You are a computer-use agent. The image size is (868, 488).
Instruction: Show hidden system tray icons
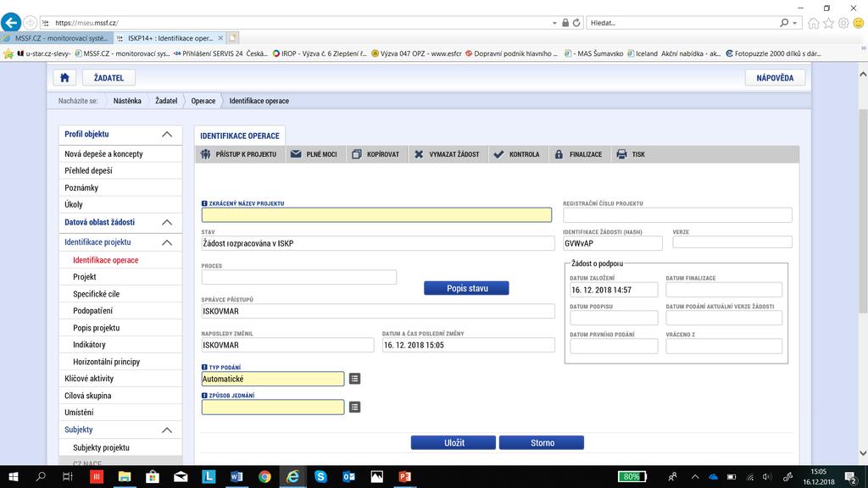point(695,476)
